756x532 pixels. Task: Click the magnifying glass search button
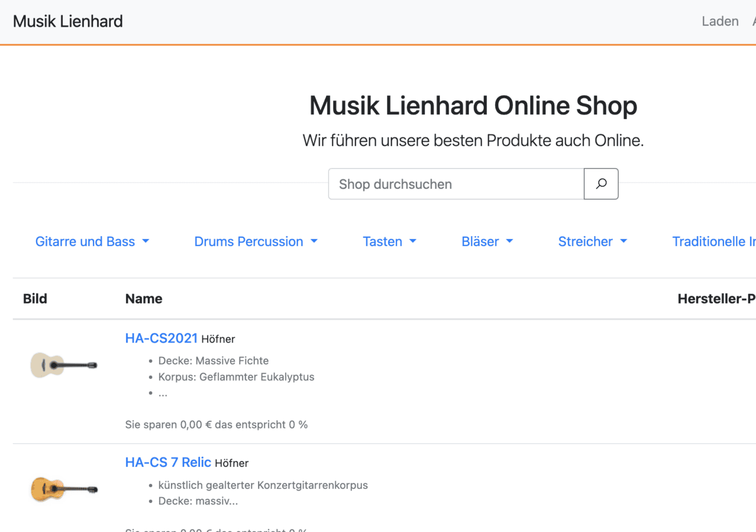(x=601, y=184)
